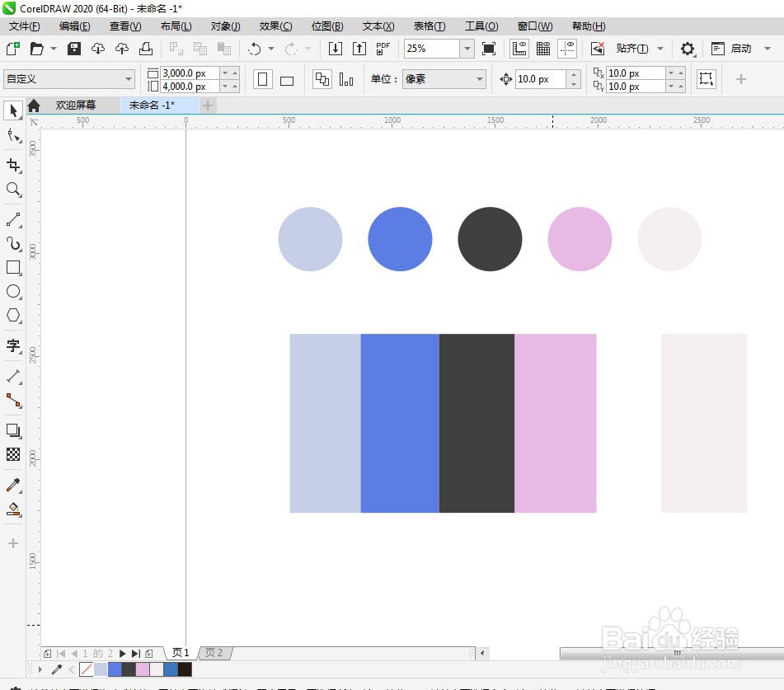Choose the no-fill swatch in palette
The height and width of the screenshot is (690, 784).
coord(86,669)
